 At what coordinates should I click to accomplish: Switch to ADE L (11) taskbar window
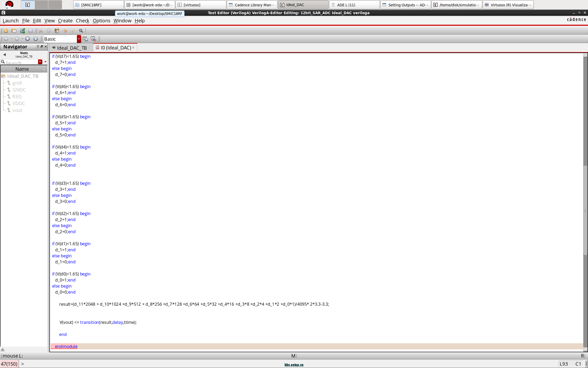tap(355, 5)
